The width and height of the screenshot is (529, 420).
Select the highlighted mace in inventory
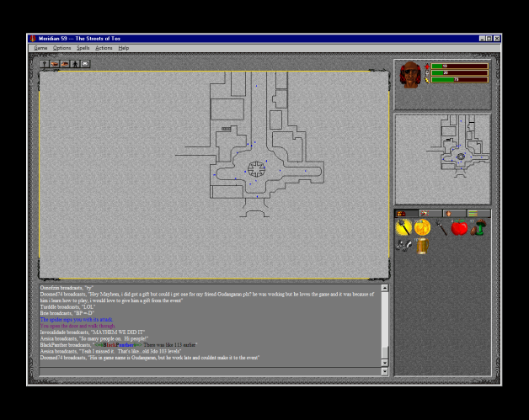(403, 227)
